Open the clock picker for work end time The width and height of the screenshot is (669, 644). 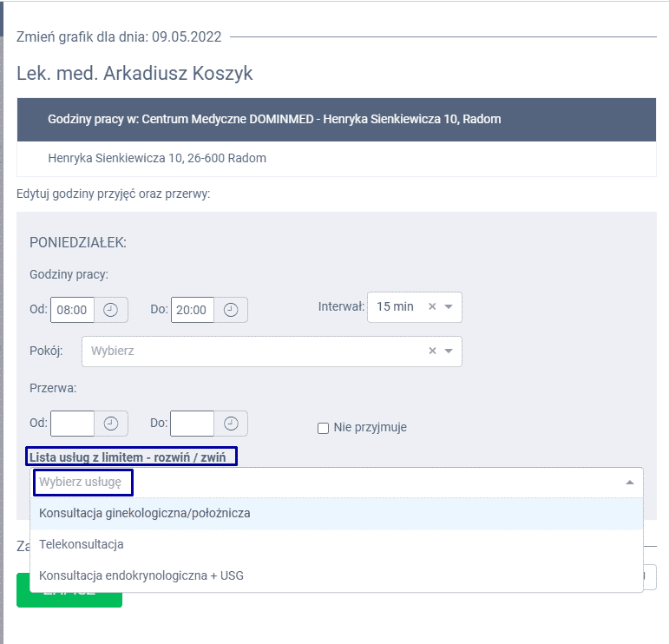[231, 310]
